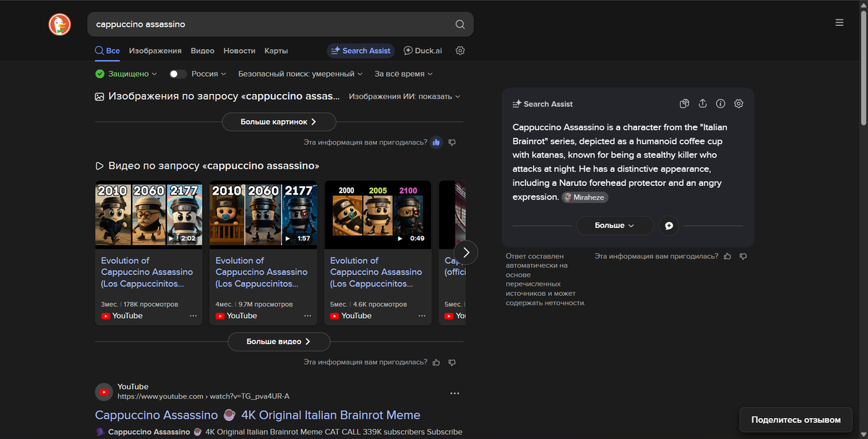Screen dimensions: 868x439
Task: Open search settings next to Duck.ai
Action: 460,51
